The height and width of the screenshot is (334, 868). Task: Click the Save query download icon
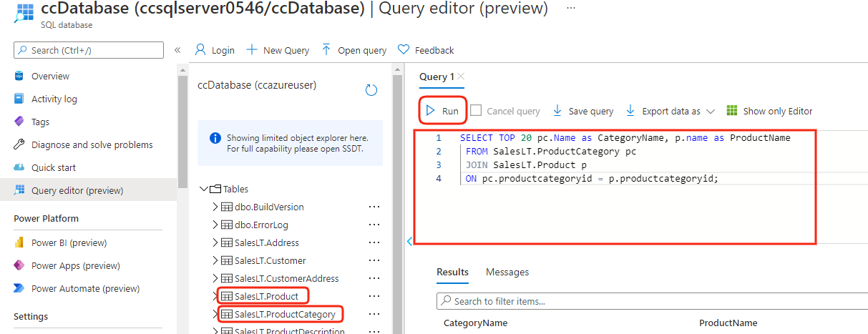(557, 111)
